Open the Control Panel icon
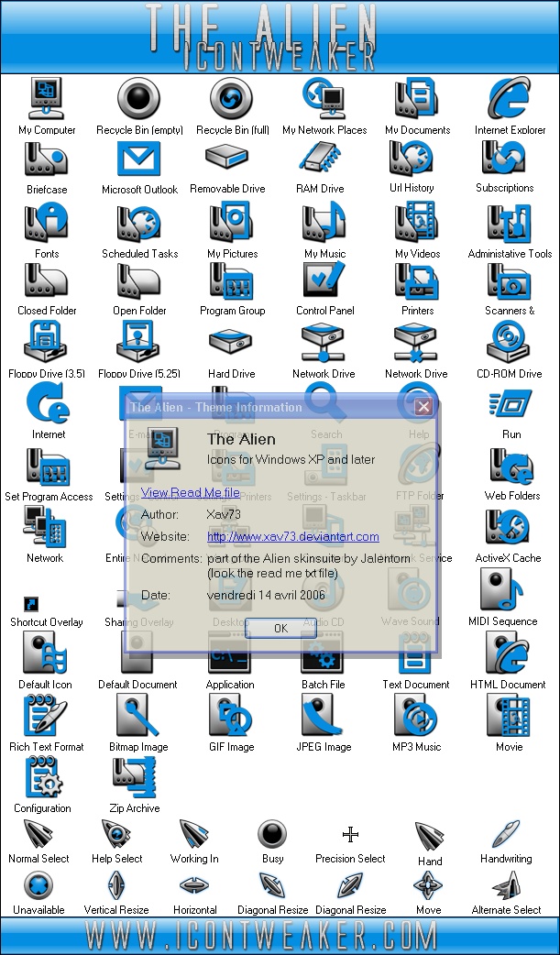The height and width of the screenshot is (955, 560). coord(324,280)
